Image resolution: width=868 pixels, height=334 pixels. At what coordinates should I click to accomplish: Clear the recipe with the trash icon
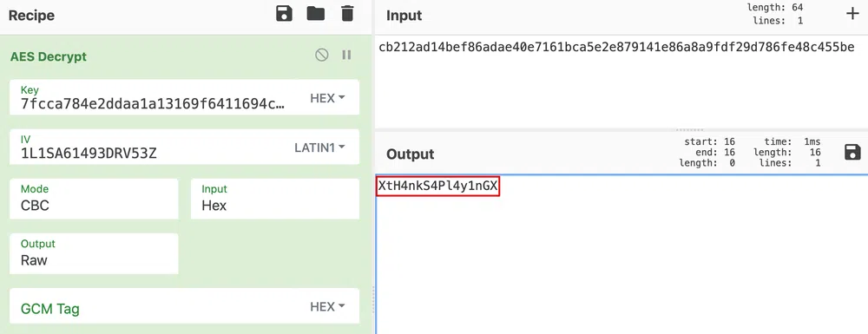(347, 14)
